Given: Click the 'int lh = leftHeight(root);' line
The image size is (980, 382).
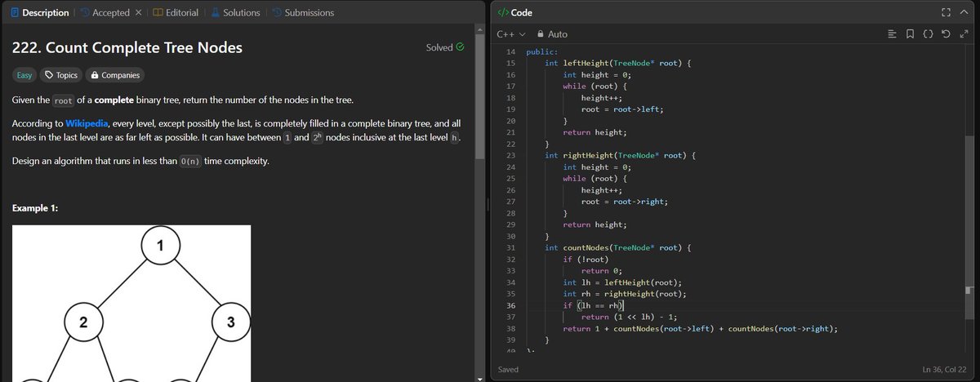Looking at the screenshot, I should (622, 282).
